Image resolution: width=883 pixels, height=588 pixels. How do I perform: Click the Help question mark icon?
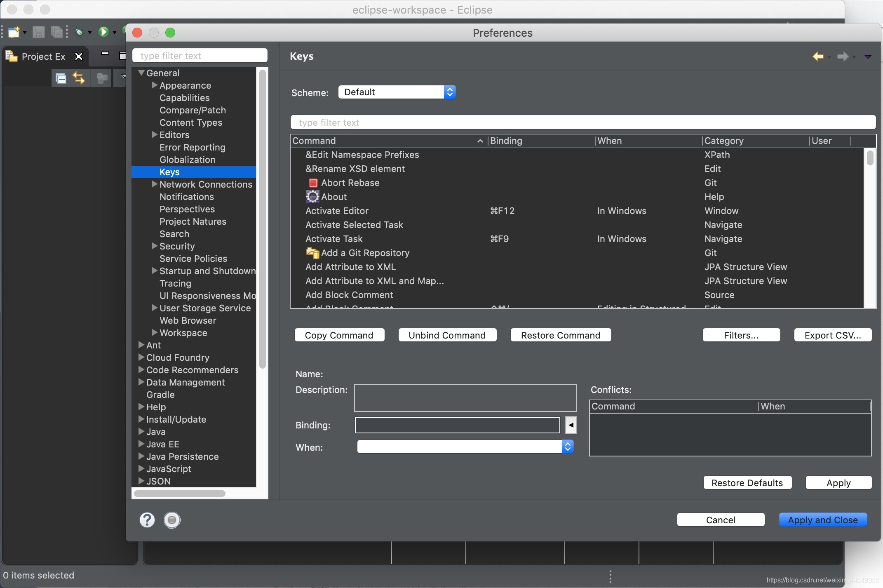pos(147,520)
